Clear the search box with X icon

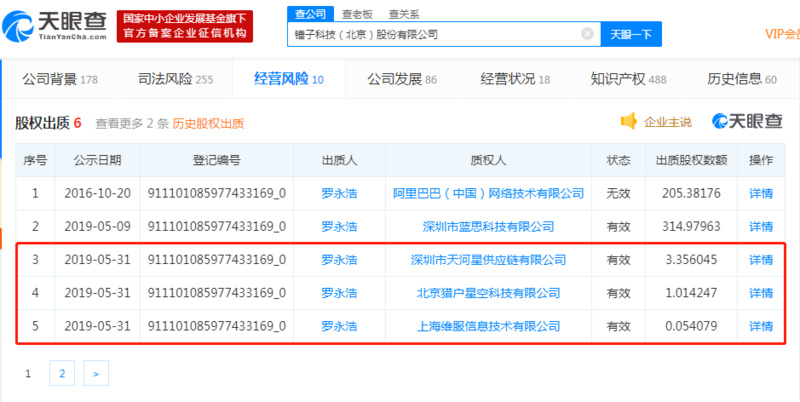[587, 34]
